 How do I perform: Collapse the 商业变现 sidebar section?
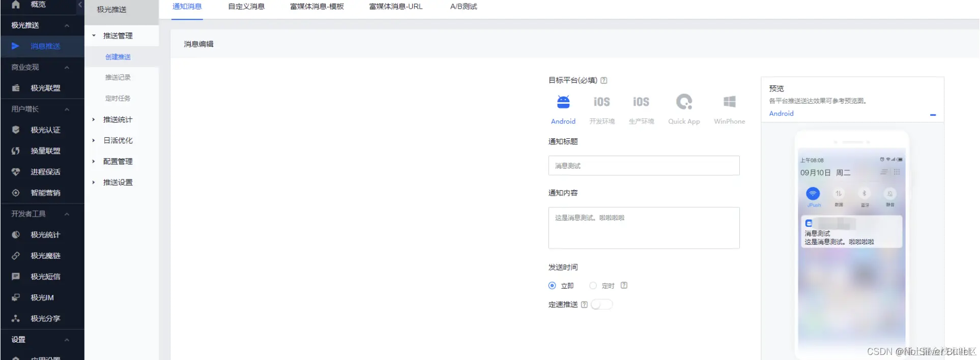click(67, 67)
